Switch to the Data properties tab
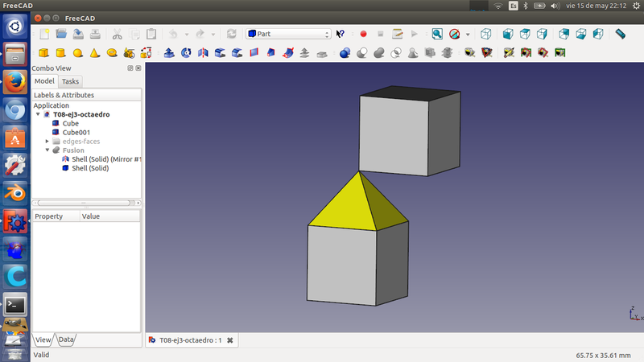Screen dimensions: 644x362 [66, 339]
